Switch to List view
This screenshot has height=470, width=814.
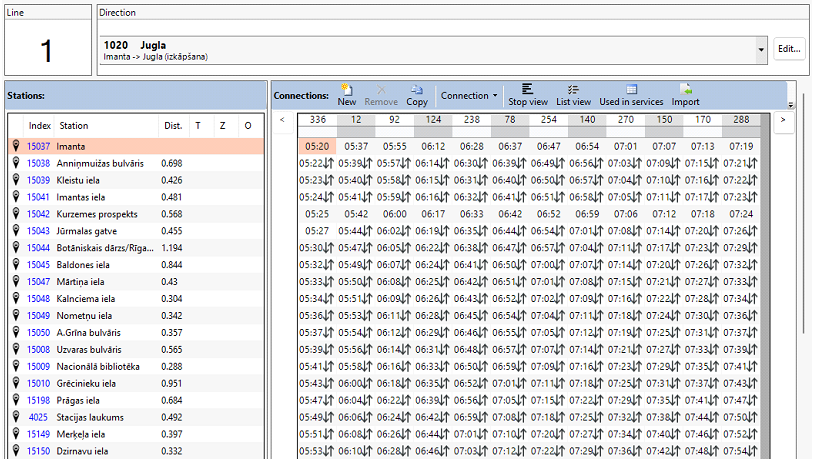573,95
